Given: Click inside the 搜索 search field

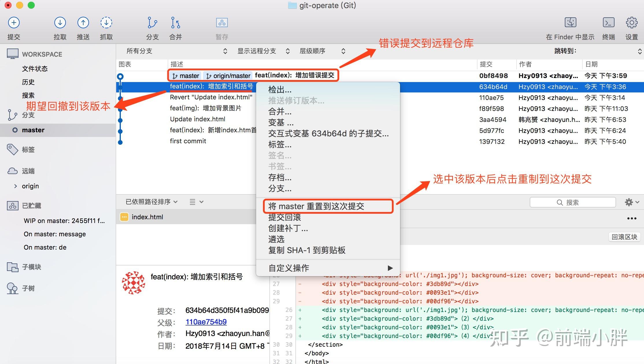Looking at the screenshot, I should click(572, 202).
